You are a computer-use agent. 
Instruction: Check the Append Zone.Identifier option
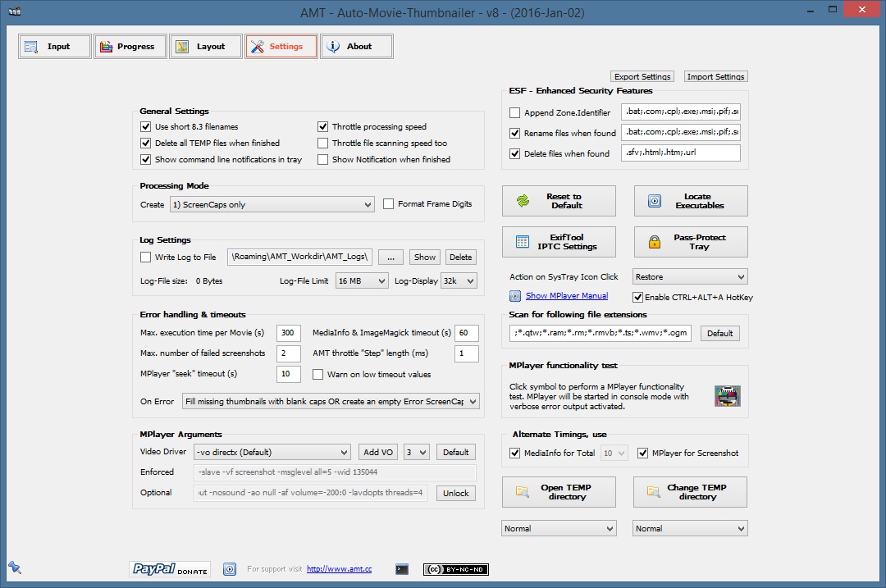(x=515, y=113)
